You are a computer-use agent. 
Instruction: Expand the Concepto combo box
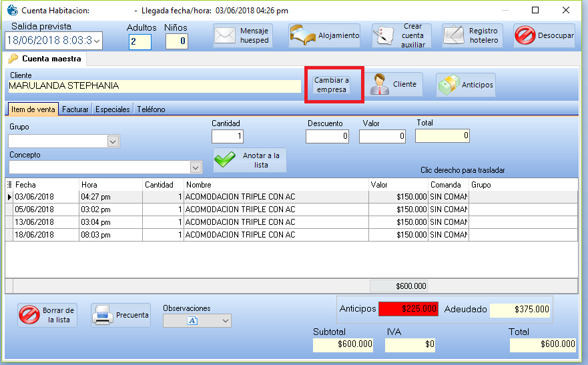(x=196, y=167)
